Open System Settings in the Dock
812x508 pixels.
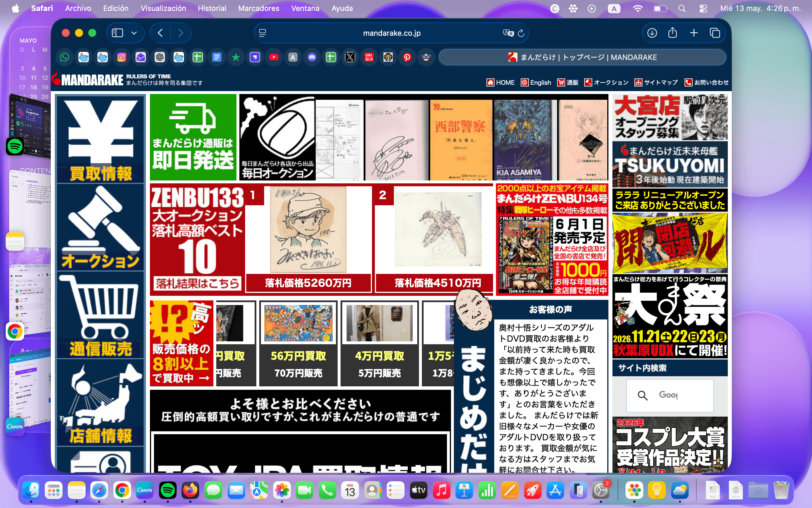(601, 490)
